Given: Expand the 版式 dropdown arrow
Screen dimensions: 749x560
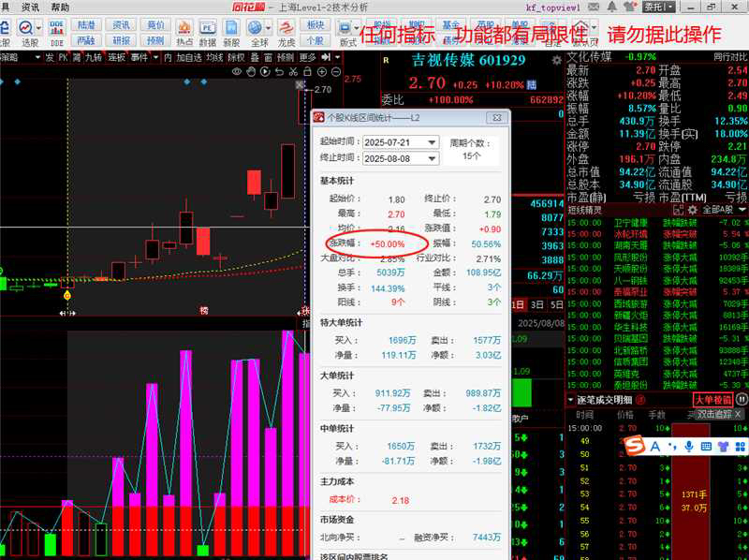Looking at the screenshot, I should pyautogui.click(x=357, y=28).
